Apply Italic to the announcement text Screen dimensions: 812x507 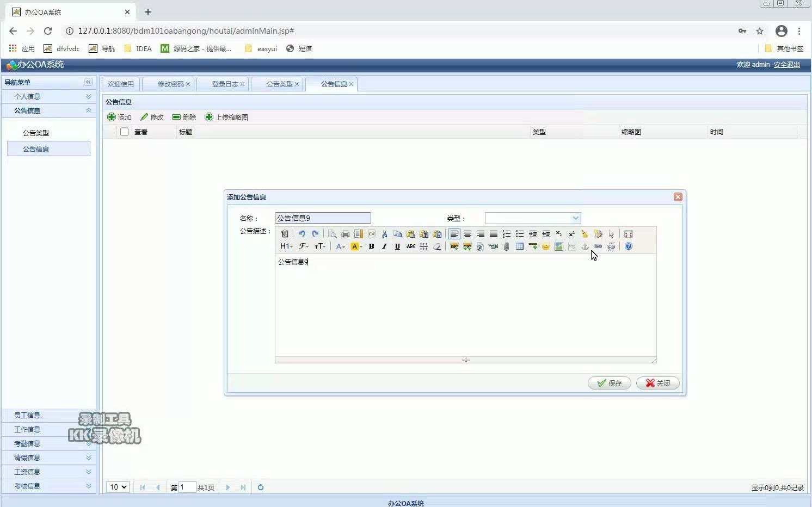coord(384,246)
